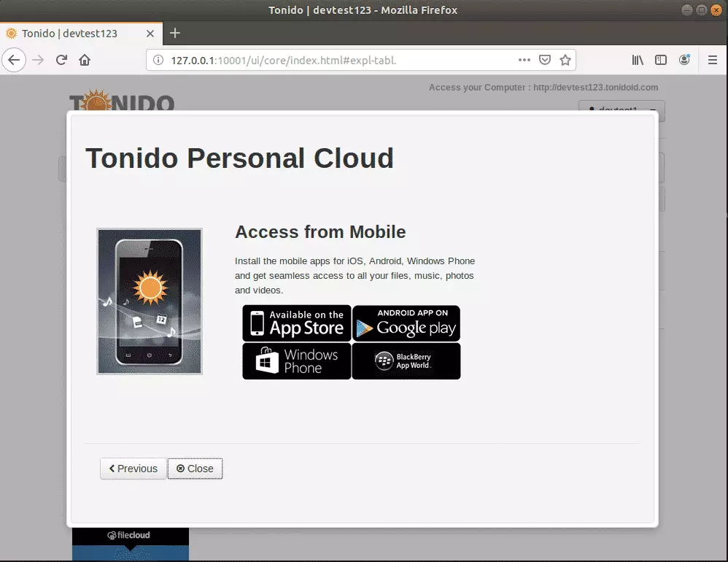Open the Firefox account icon
728x562 pixels.
684,60
